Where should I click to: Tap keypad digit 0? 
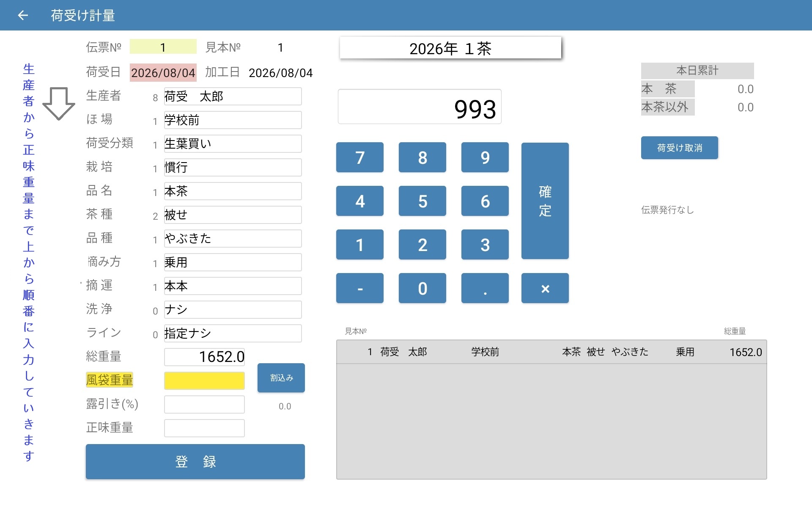(x=422, y=288)
